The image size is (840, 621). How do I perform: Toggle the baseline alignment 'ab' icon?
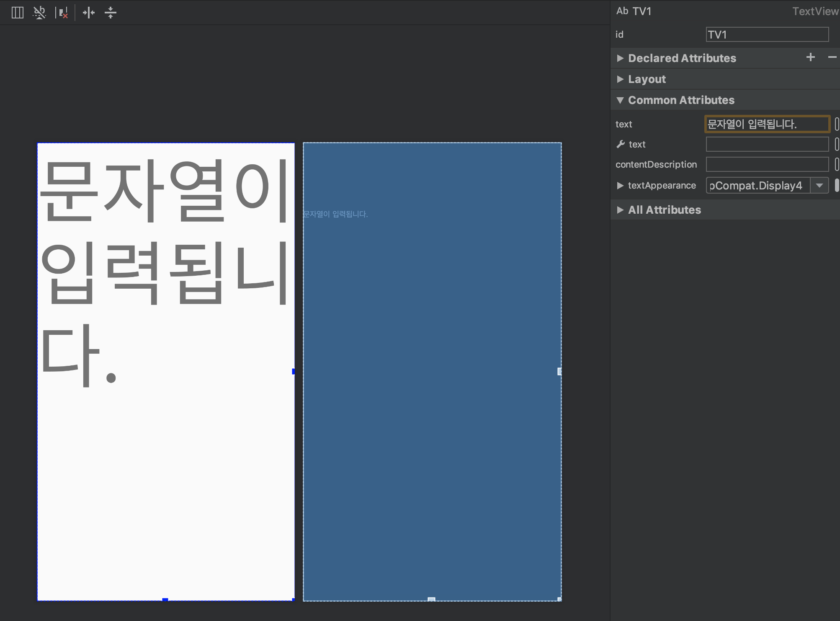(x=39, y=13)
